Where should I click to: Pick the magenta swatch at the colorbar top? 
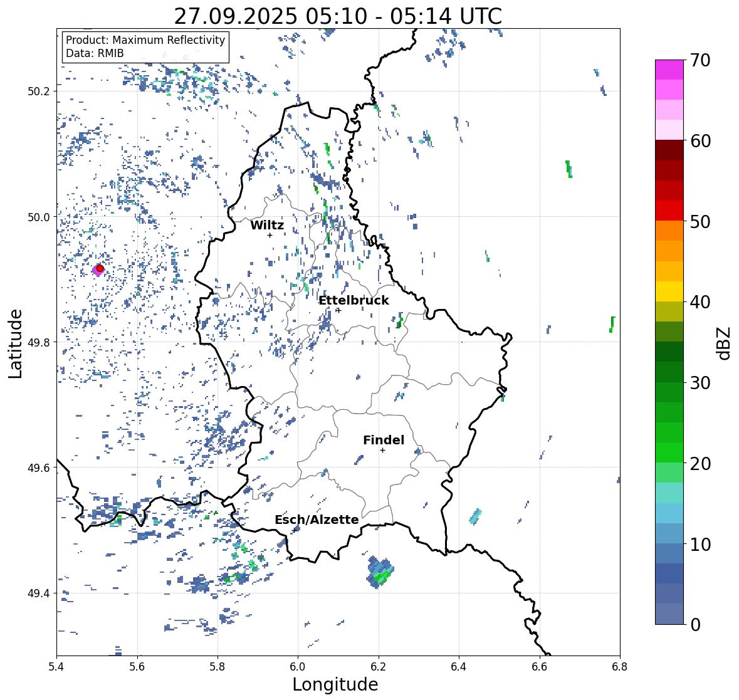point(669,70)
